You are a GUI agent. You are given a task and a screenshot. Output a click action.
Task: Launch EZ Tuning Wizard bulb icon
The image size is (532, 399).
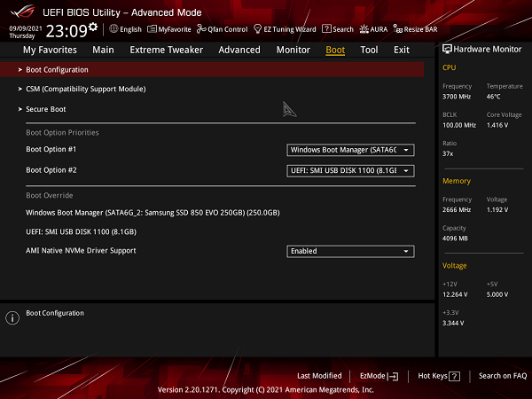257,29
